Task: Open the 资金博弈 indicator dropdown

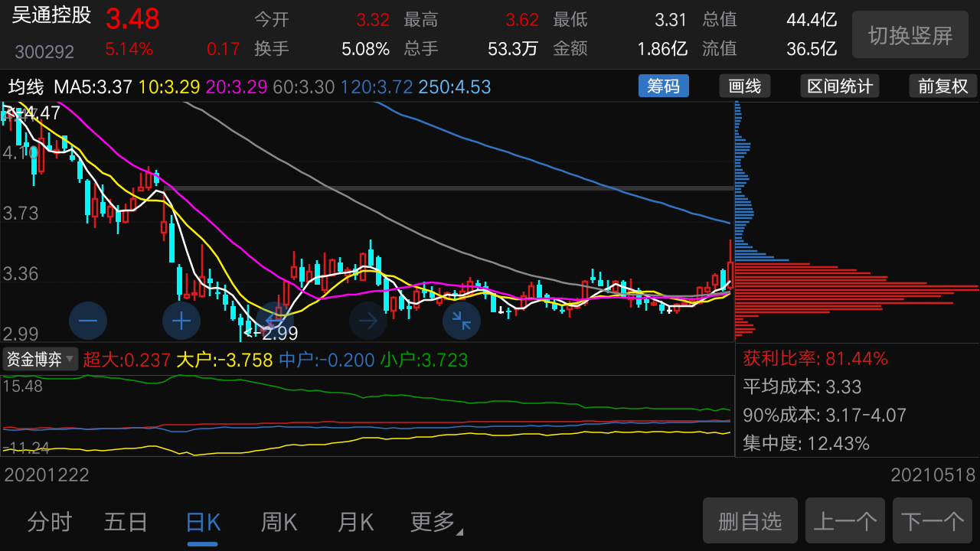Action: click(x=41, y=359)
